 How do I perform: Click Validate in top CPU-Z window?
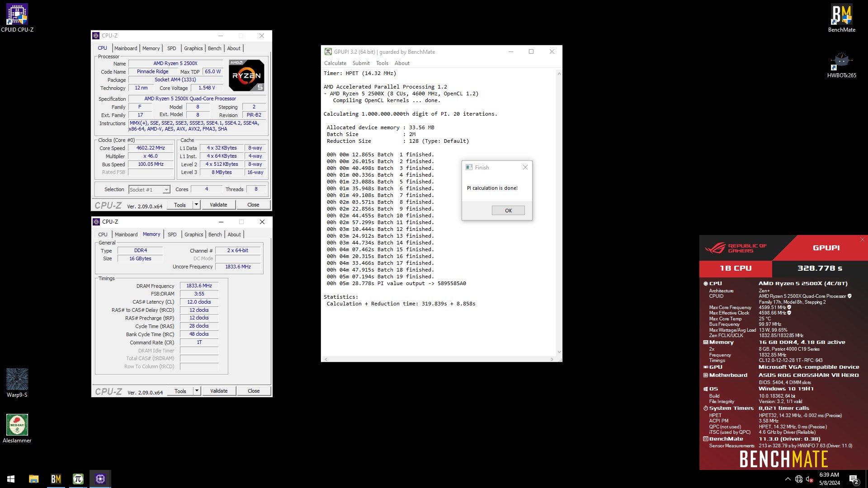click(218, 205)
